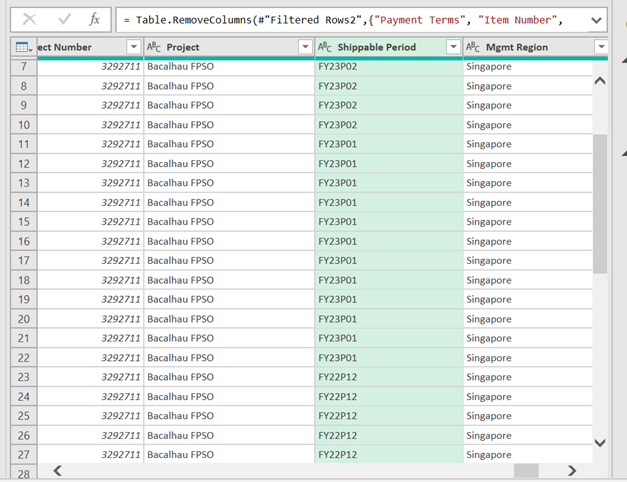This screenshot has width=627, height=482.
Task: Select the Mgmt Region column header
Action: click(x=535, y=47)
